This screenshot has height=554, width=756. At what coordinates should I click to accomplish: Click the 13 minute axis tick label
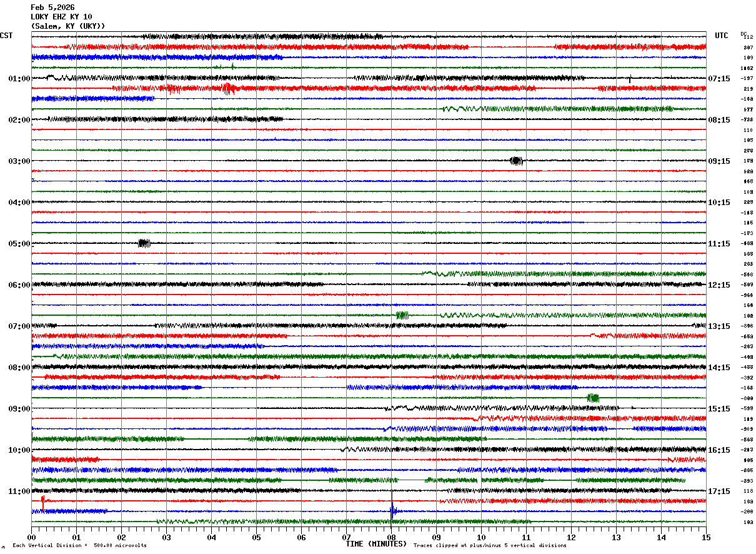(x=616, y=537)
